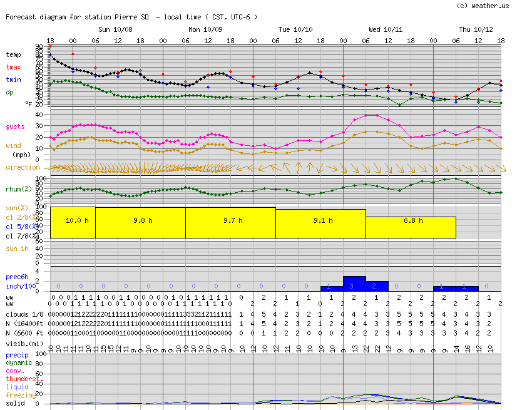Click the pink "conv." legend label

[x=15, y=371]
